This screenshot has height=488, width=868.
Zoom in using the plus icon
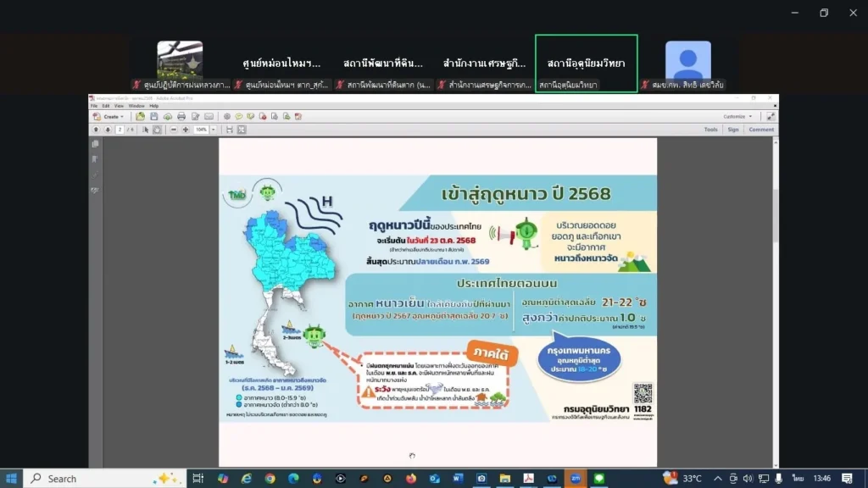[x=186, y=130]
